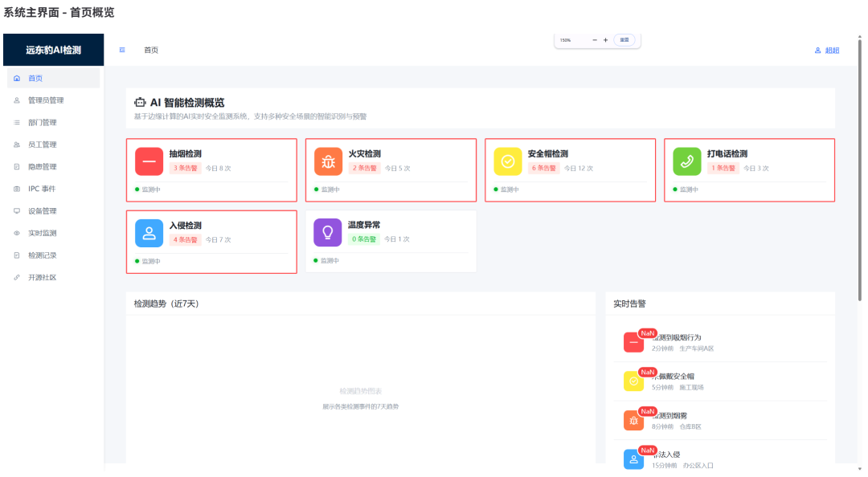Click the AI 智能检测概览 heading
Viewport: 868px width, 477px height.
click(187, 102)
